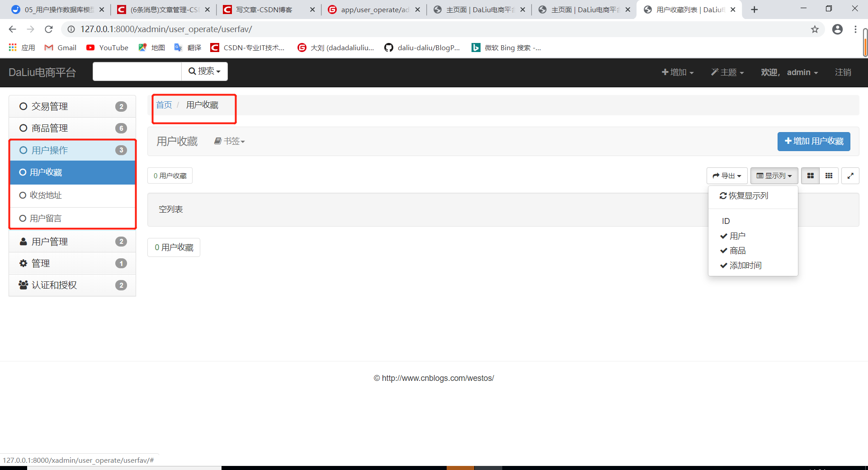Switch to the thumbnail grid layout icon
Image resolution: width=868 pixels, height=470 pixels.
pyautogui.click(x=811, y=176)
